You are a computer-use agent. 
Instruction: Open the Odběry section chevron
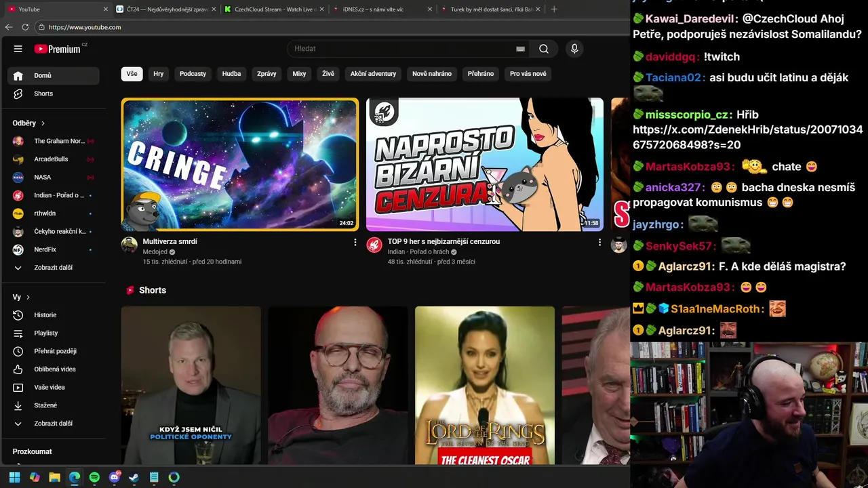click(43, 123)
